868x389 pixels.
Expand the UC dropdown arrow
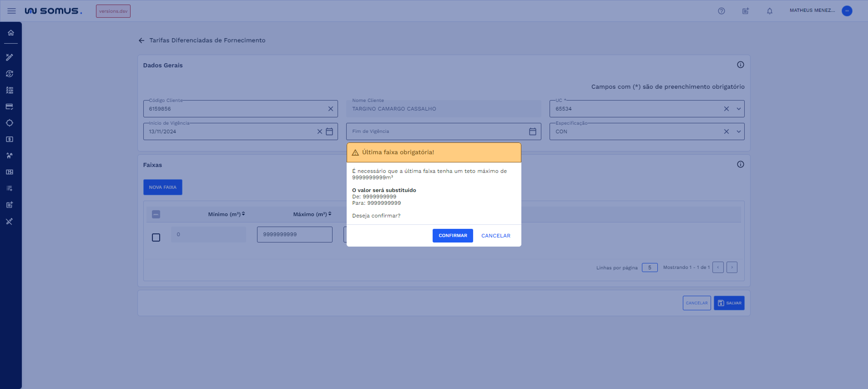[739, 109]
